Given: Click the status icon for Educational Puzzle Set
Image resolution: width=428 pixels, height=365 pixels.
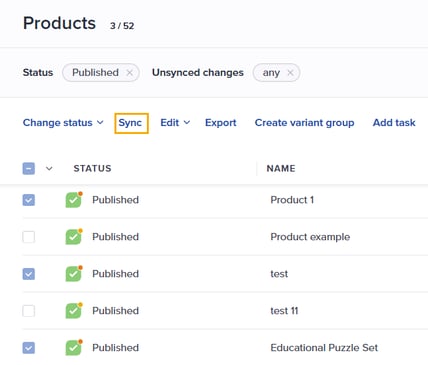Looking at the screenshot, I should click(74, 348).
